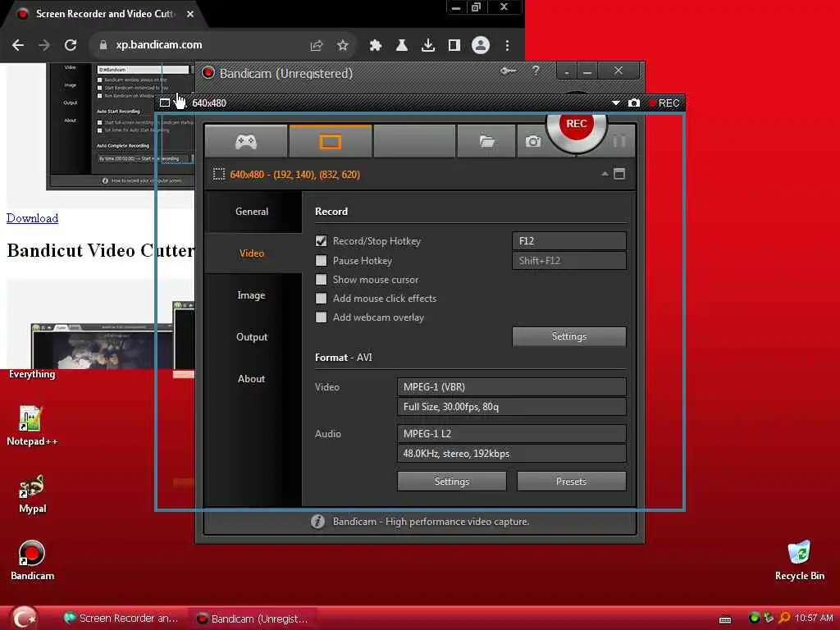The image size is (840, 630).
Task: Click the MPEG-1 L2 audio codec field
Action: pyautogui.click(x=512, y=433)
